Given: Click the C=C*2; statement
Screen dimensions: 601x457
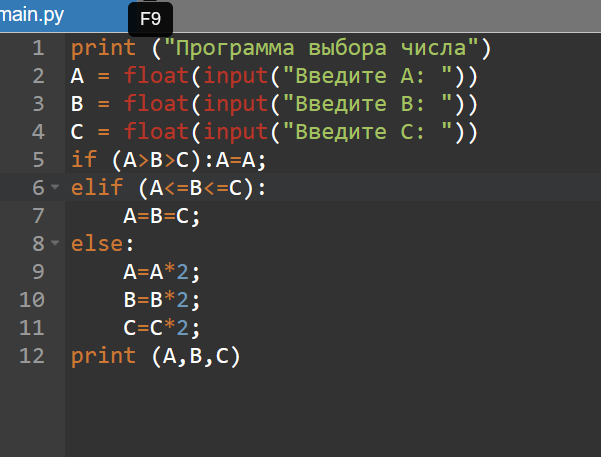Looking at the screenshot, I should click(x=162, y=328).
